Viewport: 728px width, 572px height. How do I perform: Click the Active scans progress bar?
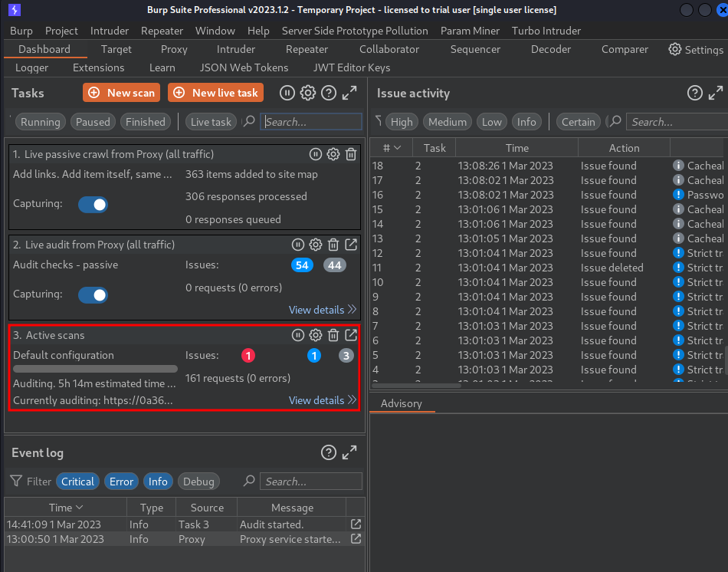95,369
